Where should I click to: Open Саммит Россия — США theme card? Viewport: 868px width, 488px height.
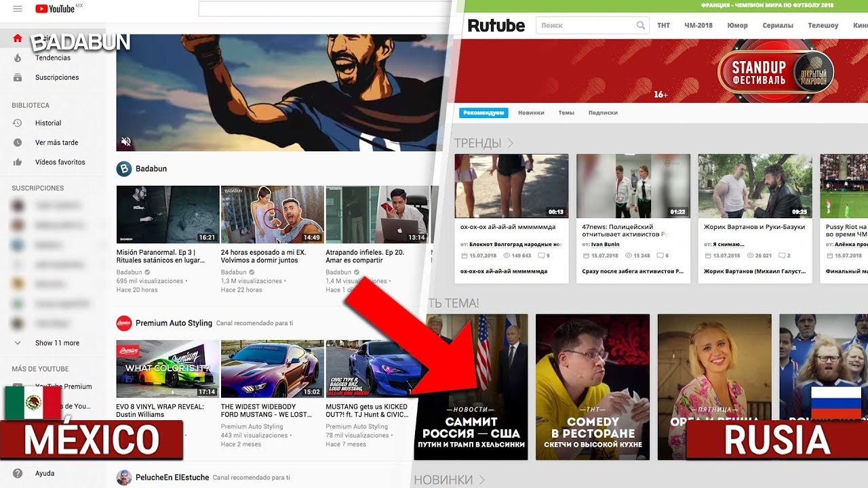pyautogui.click(x=471, y=387)
